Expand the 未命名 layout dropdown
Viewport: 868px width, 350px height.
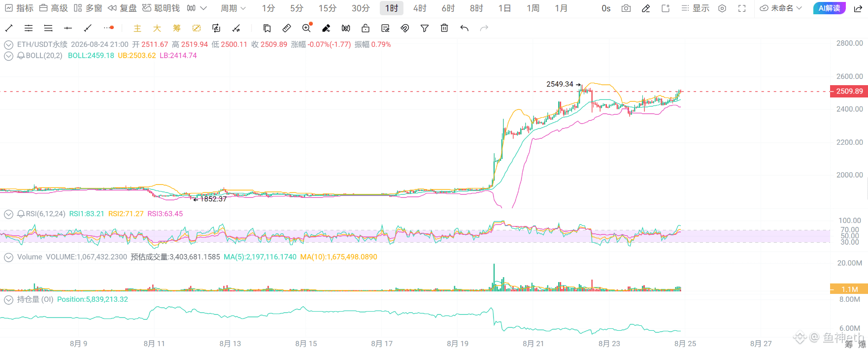pyautogui.click(x=781, y=8)
